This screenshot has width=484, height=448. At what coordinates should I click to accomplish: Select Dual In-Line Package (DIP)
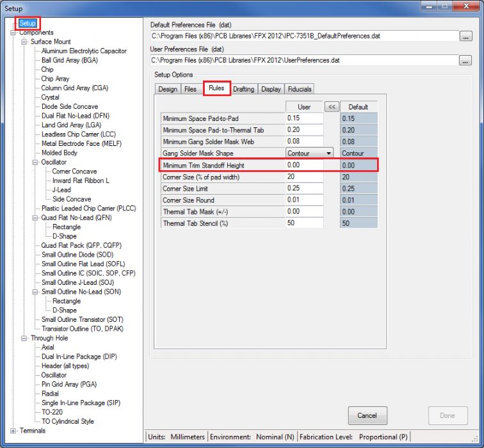click(79, 356)
